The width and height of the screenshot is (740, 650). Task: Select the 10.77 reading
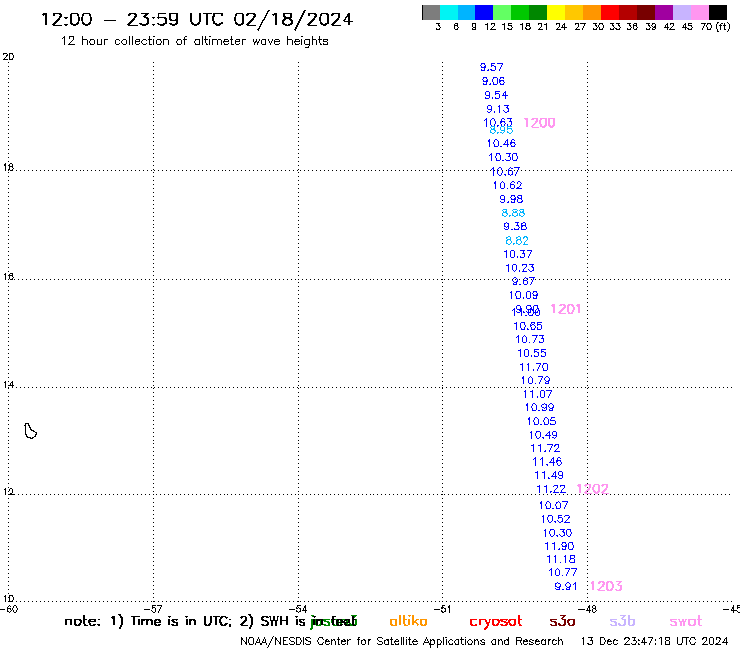coord(563,573)
